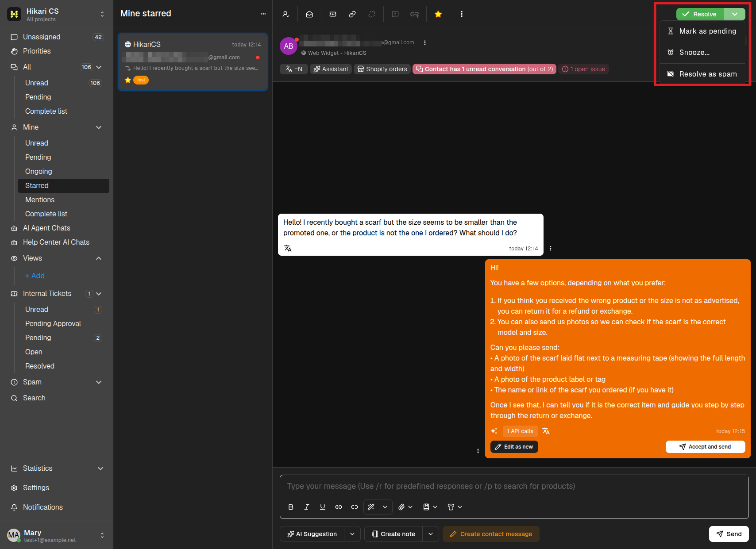This screenshot has width=756, height=549.
Task: Open options menu beside customer message
Action: (x=551, y=248)
